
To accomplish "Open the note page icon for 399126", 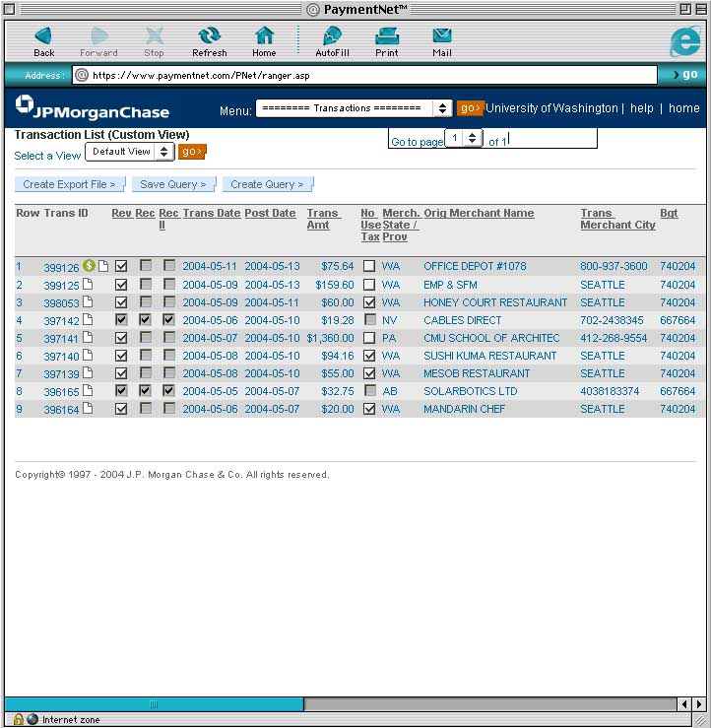I will point(103,266).
